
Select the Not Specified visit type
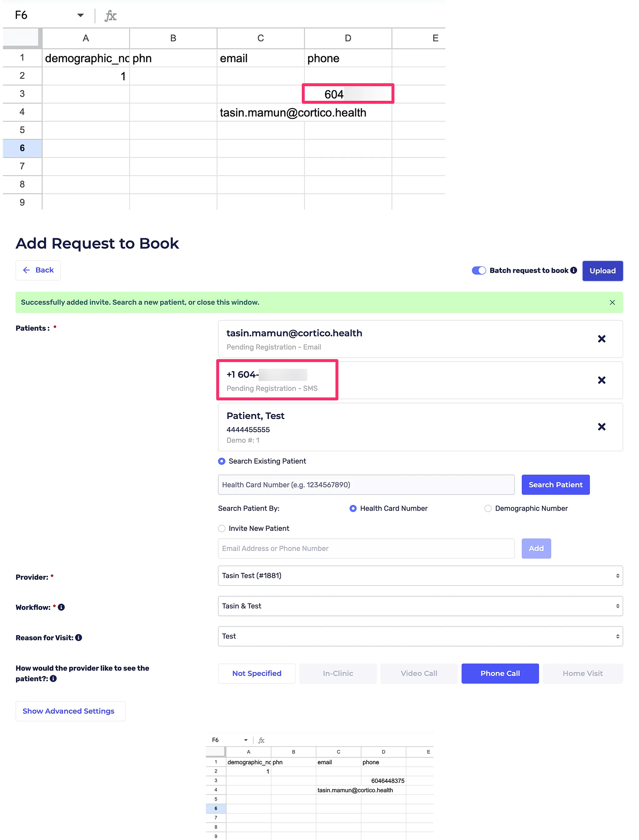(257, 673)
